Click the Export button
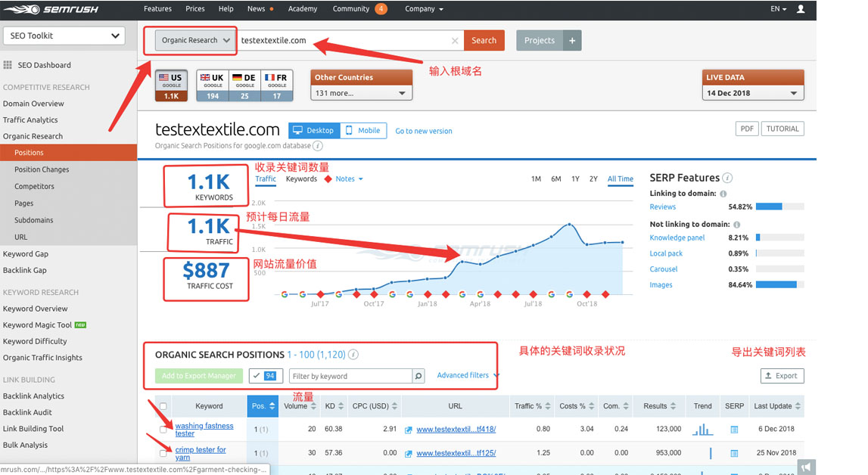Viewport: 868px width, 475px height. click(x=782, y=376)
